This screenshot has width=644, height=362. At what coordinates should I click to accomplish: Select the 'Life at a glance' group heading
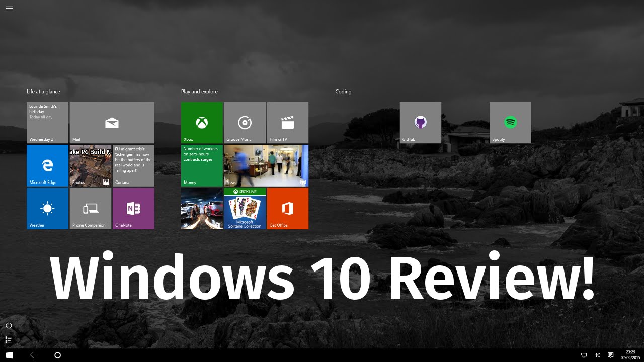tap(43, 92)
